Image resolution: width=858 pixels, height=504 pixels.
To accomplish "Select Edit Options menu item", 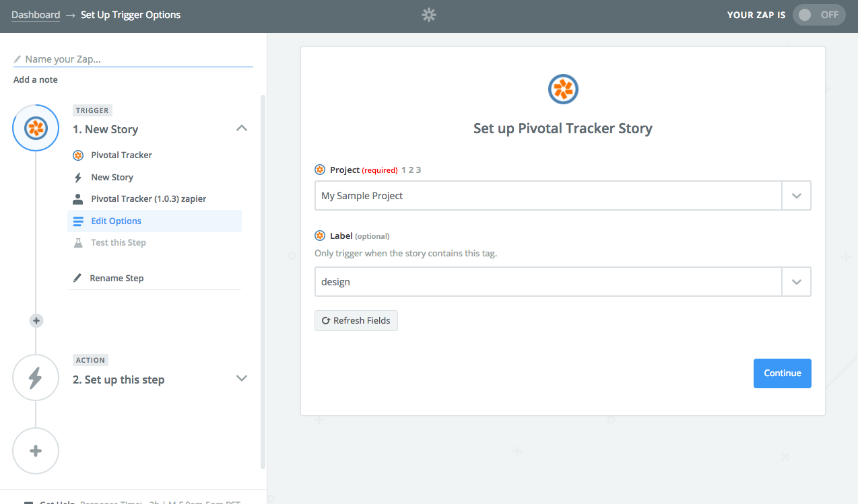I will click(155, 221).
